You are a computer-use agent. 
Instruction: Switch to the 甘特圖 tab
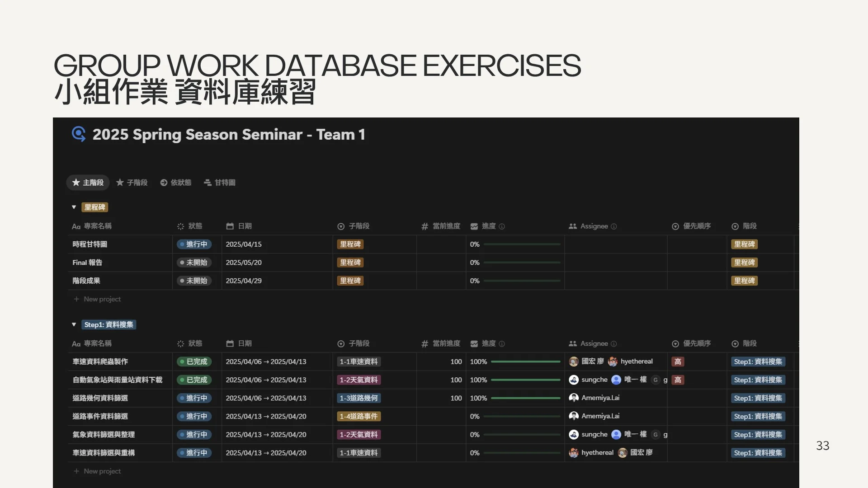(225, 183)
